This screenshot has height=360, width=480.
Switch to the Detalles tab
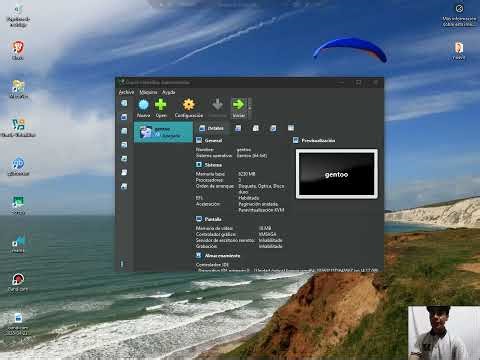coord(212,128)
